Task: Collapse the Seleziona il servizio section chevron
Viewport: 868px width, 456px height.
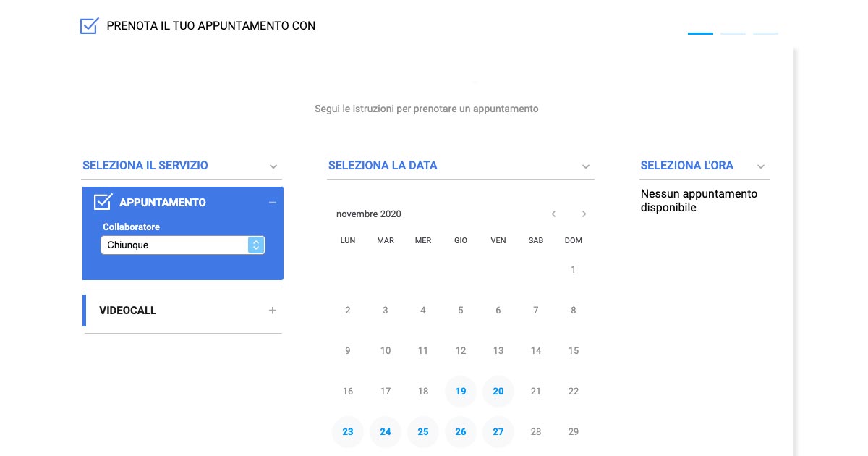Action: point(273,166)
